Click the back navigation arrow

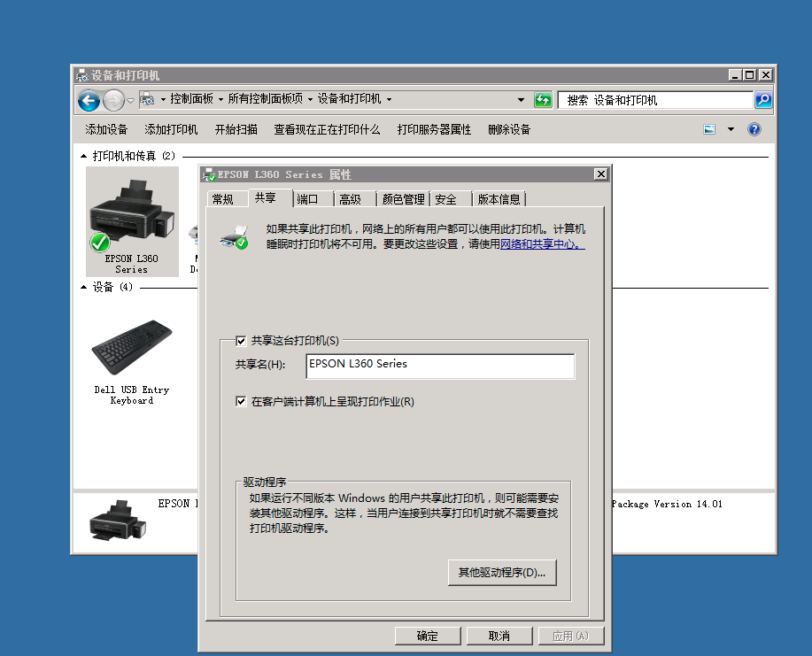click(x=89, y=100)
